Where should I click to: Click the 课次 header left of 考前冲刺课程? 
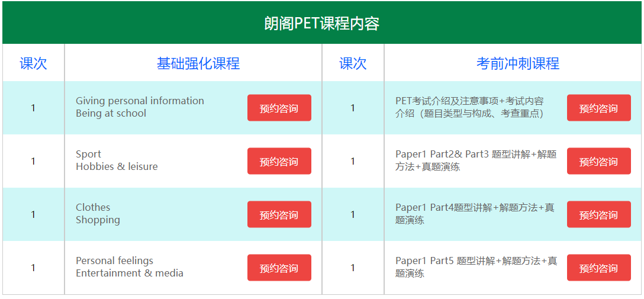pos(353,63)
